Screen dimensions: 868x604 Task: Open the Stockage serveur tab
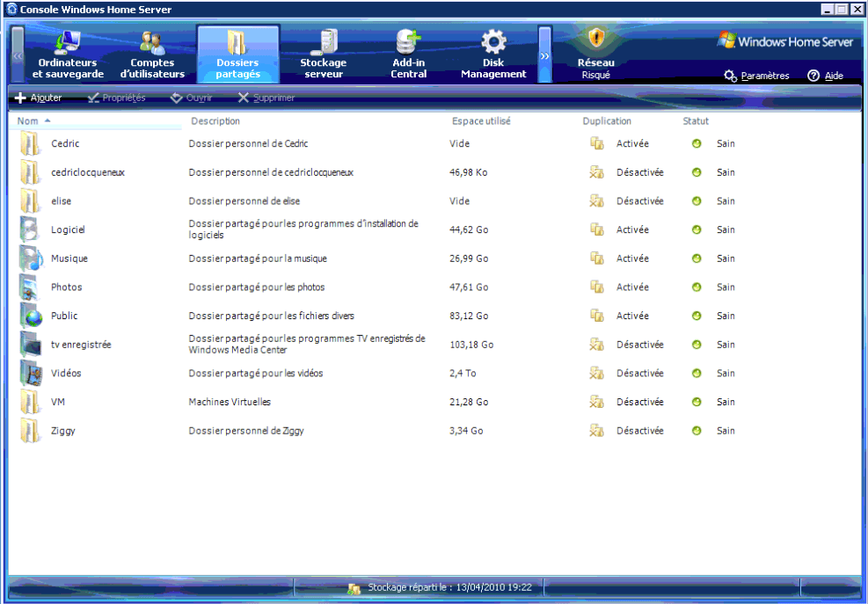click(x=324, y=55)
